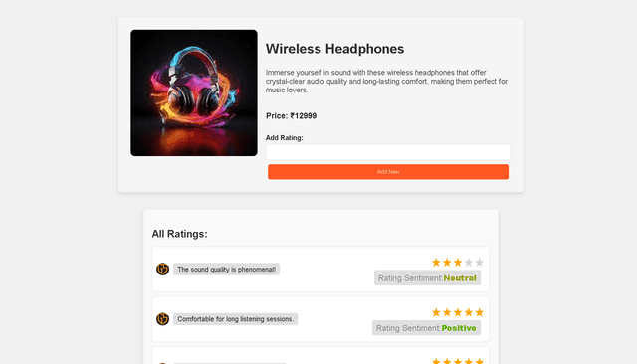
Task: Select fifth star of the comfortable review
Action: click(x=480, y=312)
